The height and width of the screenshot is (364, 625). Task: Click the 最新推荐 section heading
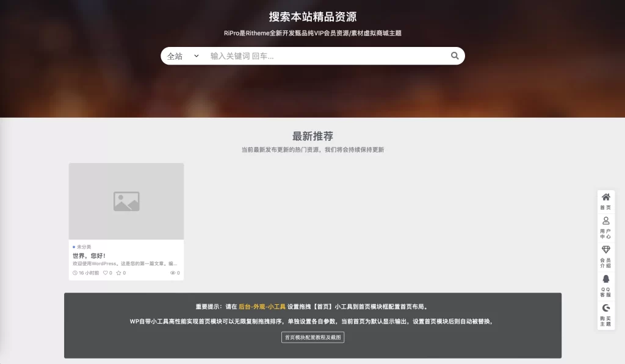(x=312, y=136)
